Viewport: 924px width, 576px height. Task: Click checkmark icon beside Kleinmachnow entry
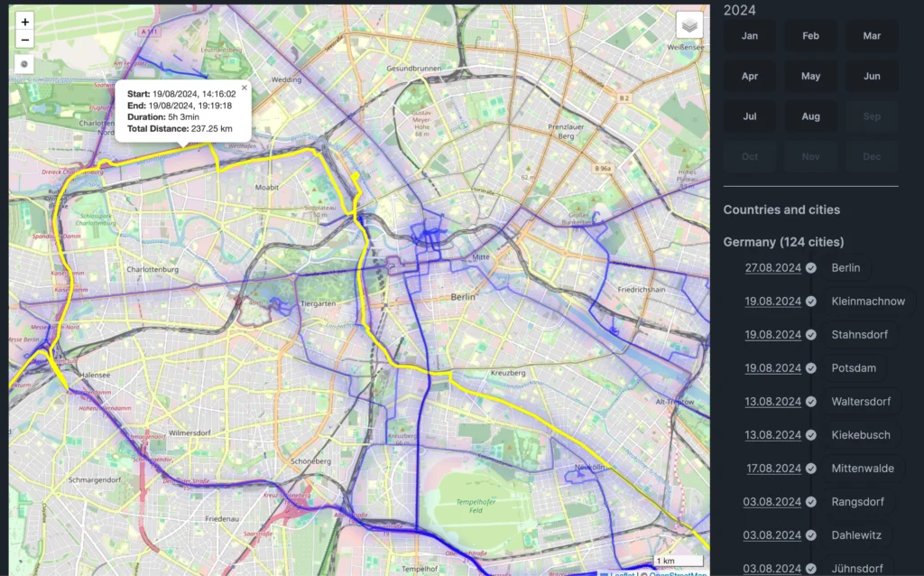coord(811,302)
